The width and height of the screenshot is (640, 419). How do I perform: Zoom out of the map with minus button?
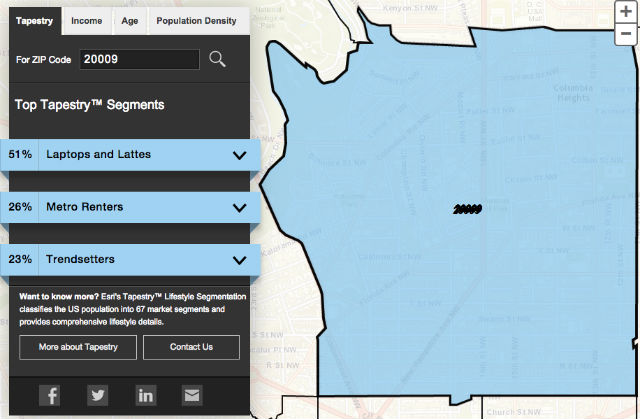[626, 34]
